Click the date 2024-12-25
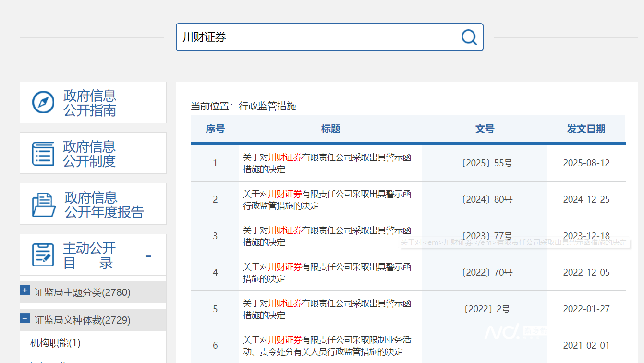 tap(586, 200)
